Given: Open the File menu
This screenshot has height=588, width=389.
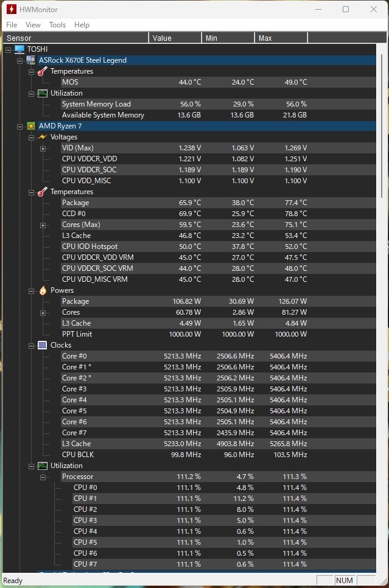Looking at the screenshot, I should coord(12,25).
